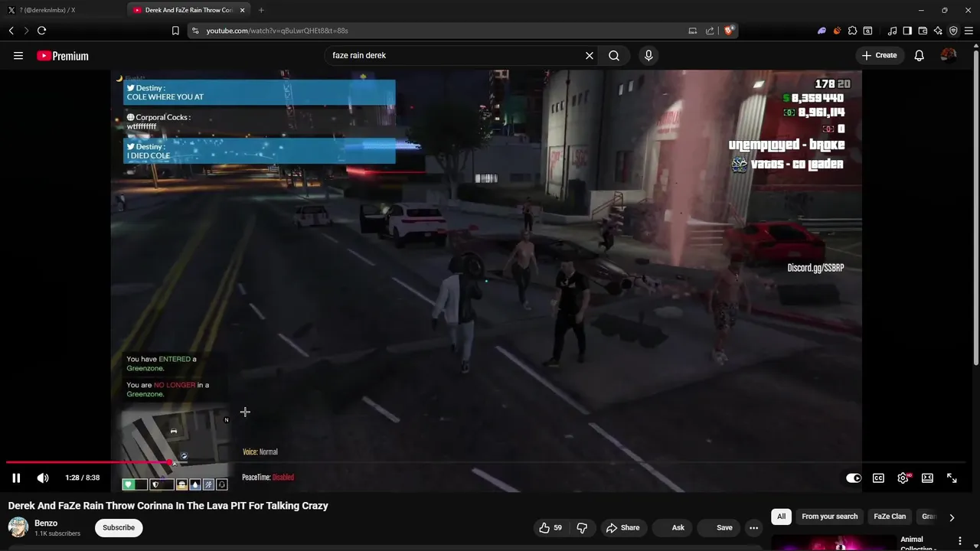Open the Benzo channel avatar

tap(18, 527)
